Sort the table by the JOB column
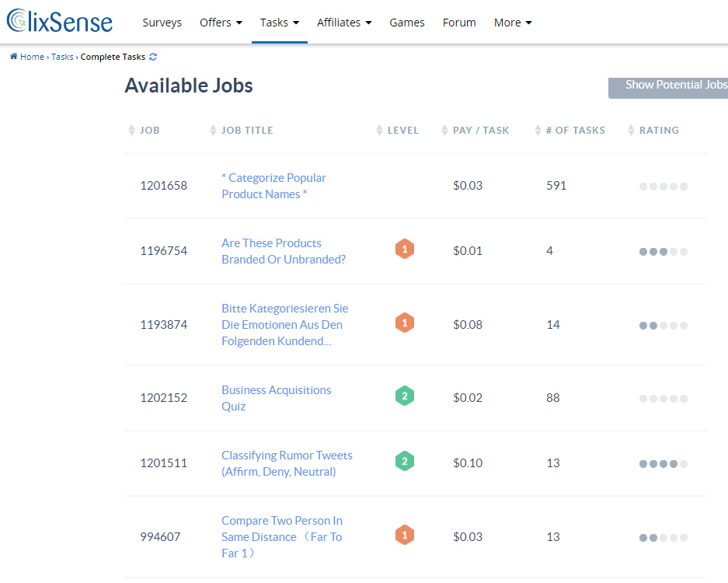Screen dimensions: 728x583 144,130
